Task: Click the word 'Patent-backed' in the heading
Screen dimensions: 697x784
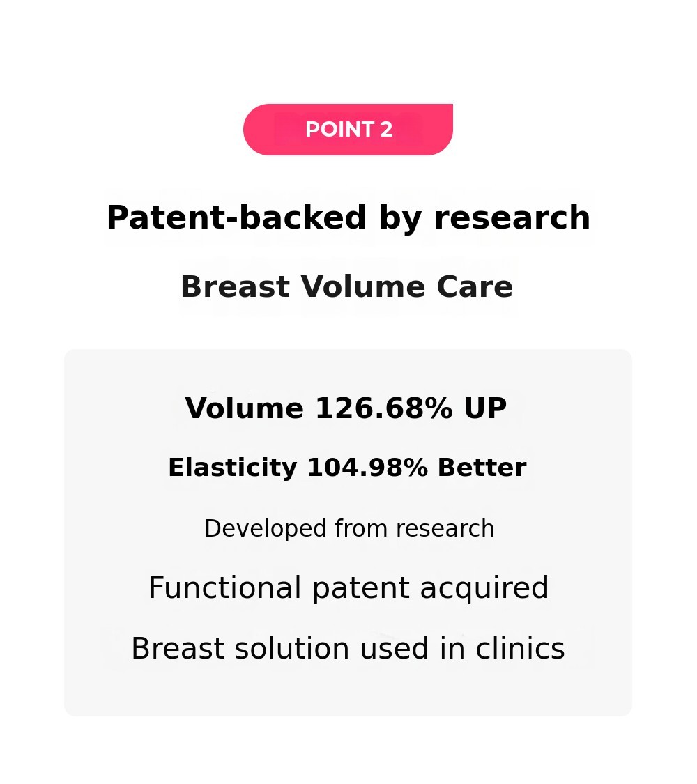Action: [x=236, y=218]
